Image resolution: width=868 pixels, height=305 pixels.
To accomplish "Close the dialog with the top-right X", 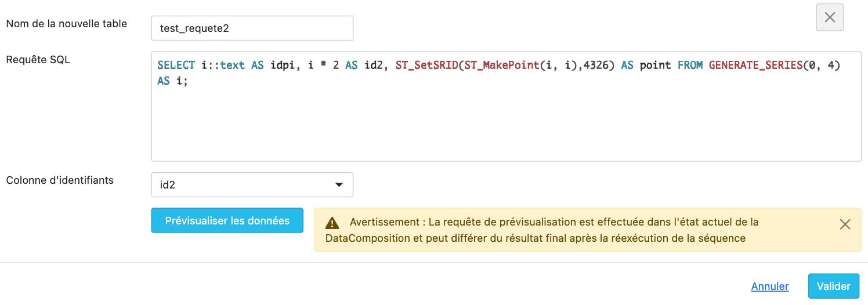I will [830, 17].
